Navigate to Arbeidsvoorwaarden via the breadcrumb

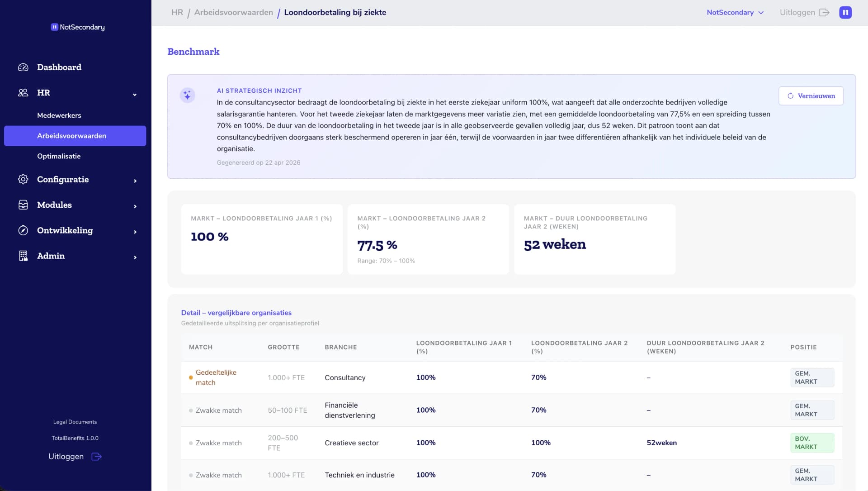click(233, 12)
